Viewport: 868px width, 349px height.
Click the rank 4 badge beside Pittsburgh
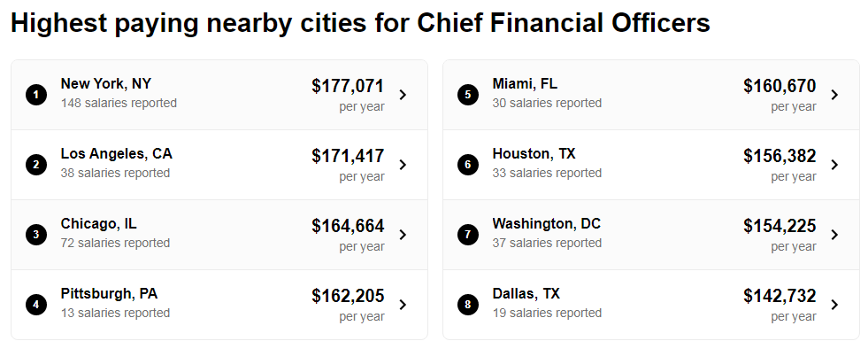tap(36, 305)
